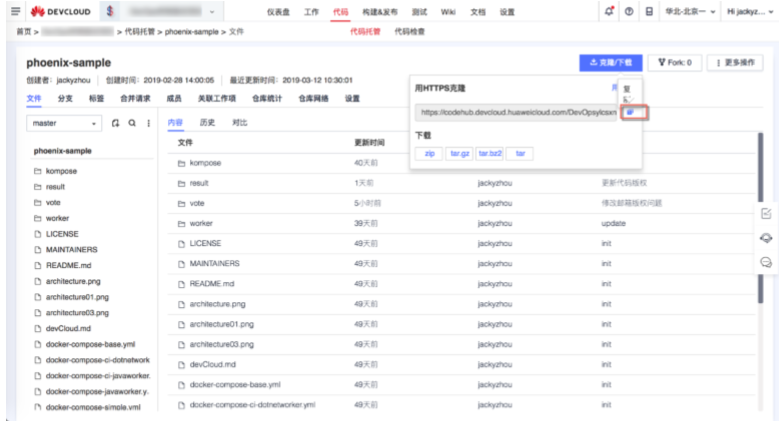
Task: Open Wiki in the top navigation
Action: [x=448, y=12]
